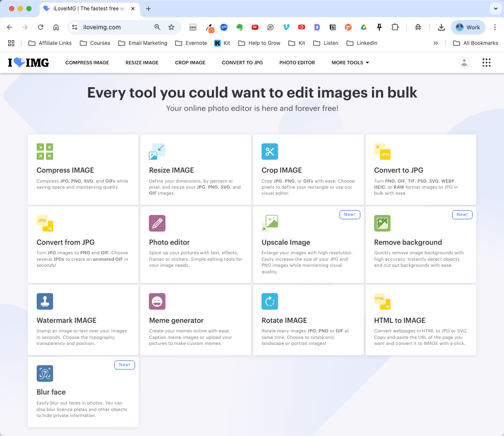Open the Chrome three-dot menu

(495, 27)
